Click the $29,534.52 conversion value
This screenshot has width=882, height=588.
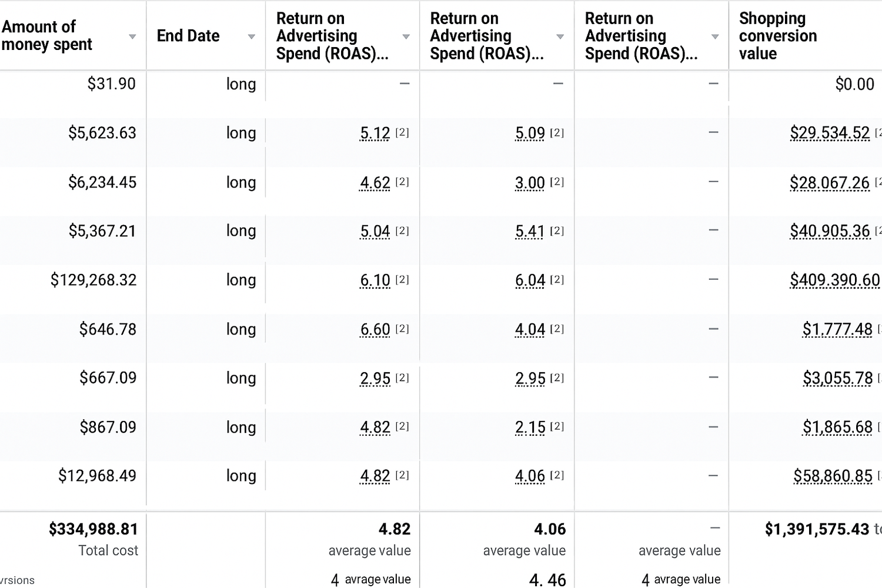pyautogui.click(x=830, y=133)
